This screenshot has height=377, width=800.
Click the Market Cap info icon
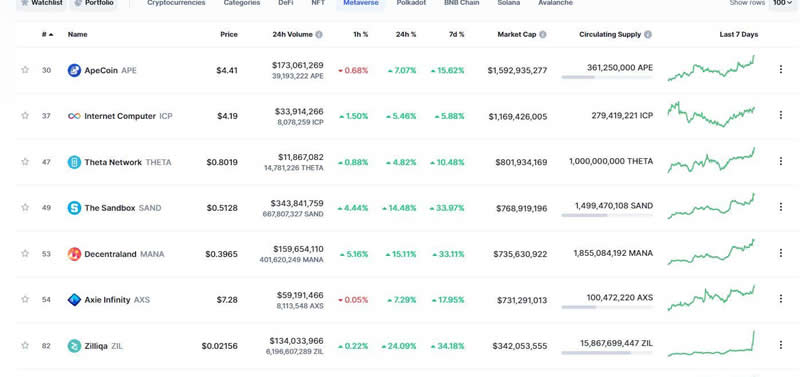543,35
